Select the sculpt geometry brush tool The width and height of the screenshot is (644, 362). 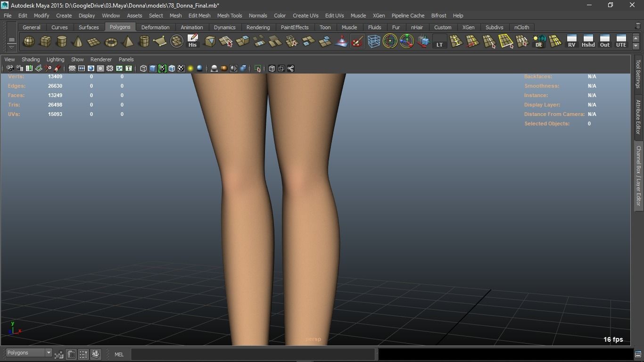[358, 41]
